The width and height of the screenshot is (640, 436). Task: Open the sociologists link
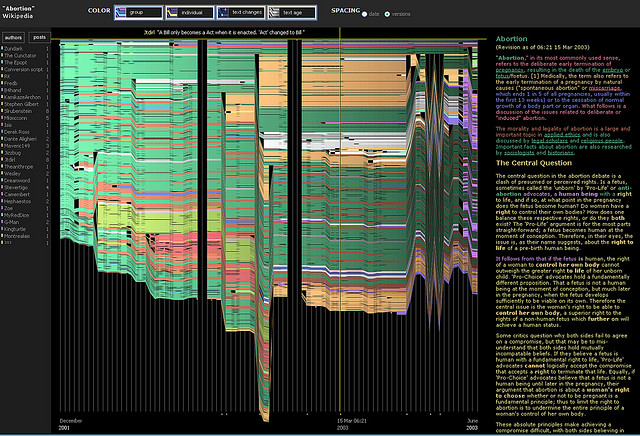click(x=519, y=153)
